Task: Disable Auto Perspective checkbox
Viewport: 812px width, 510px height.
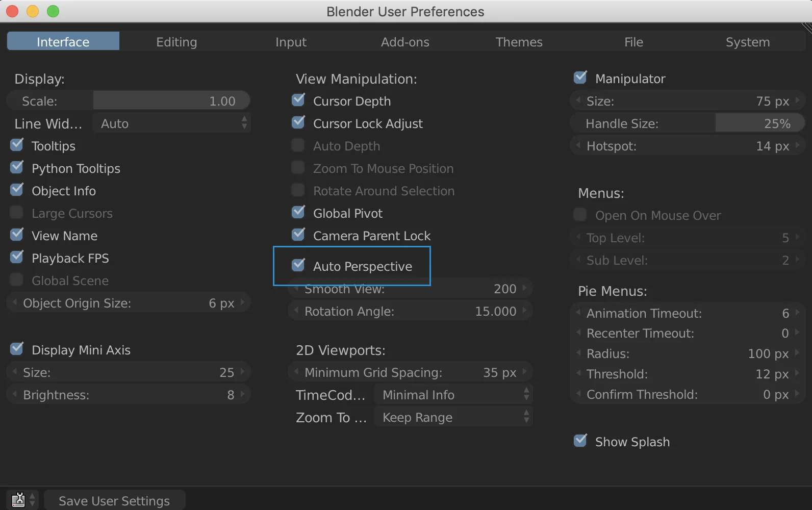Action: [298, 266]
